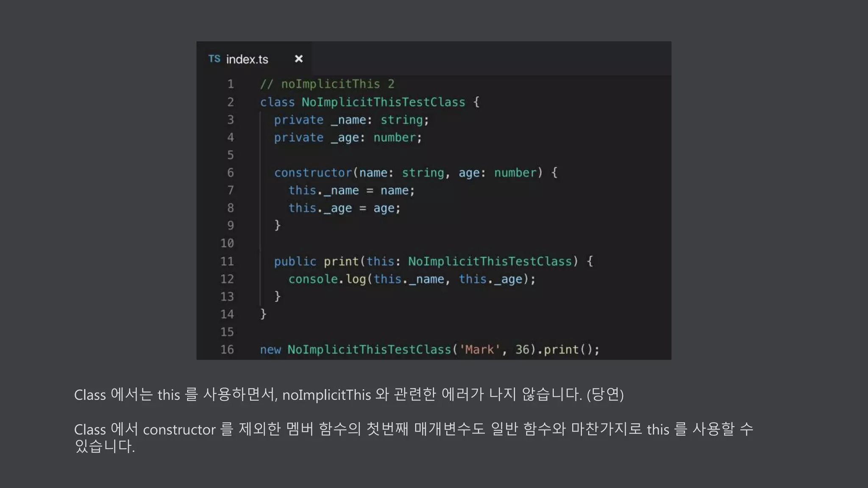Click the number 36 on line 16
Viewport: 868px width, 488px height.
pyautogui.click(x=522, y=350)
